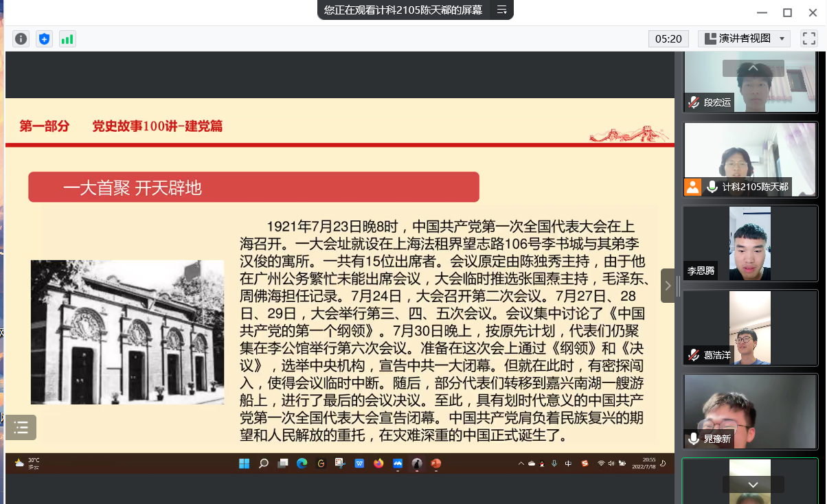Click the slide header 第一部分
This screenshot has height=504, width=827.
pos(45,126)
